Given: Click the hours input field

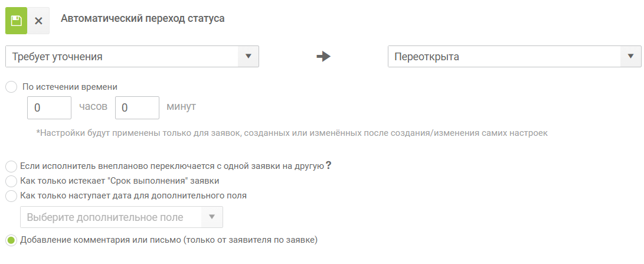Looking at the screenshot, I should 49,107.
